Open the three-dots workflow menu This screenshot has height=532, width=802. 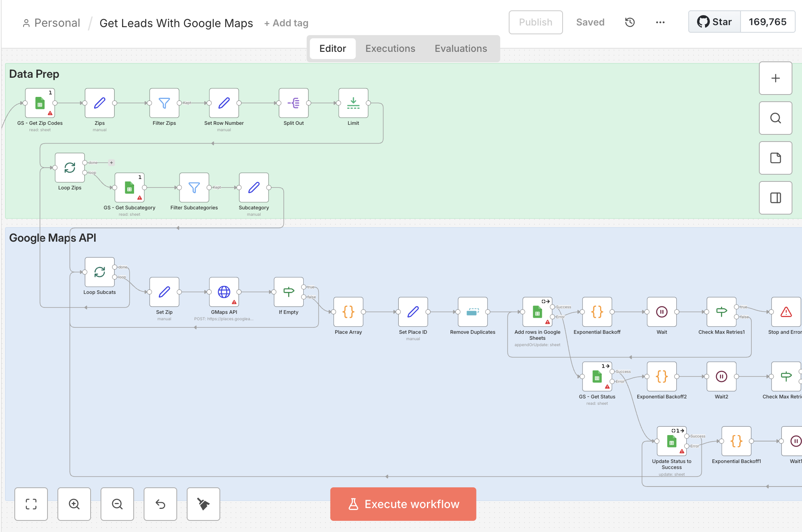[660, 22]
